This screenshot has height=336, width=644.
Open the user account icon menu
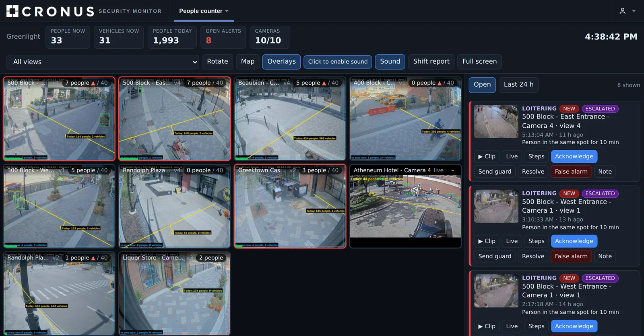622,11
